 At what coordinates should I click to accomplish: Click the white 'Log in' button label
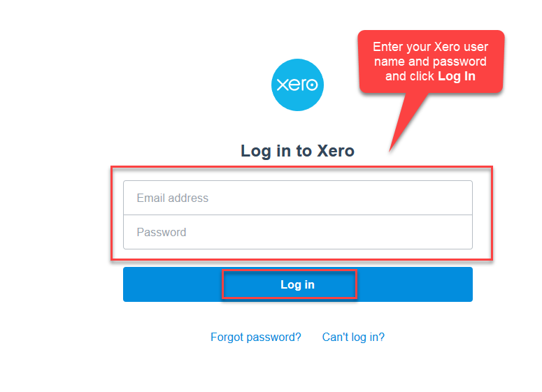[x=297, y=284]
